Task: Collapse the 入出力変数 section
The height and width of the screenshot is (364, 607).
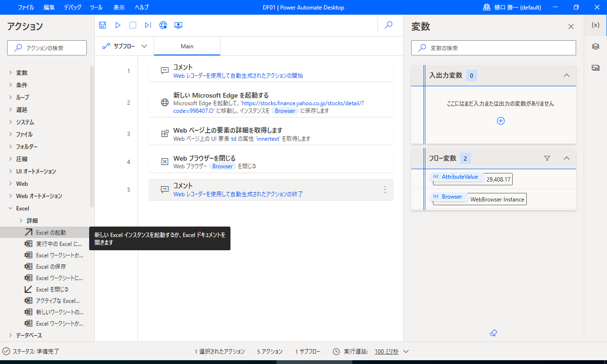Action: coord(566,75)
